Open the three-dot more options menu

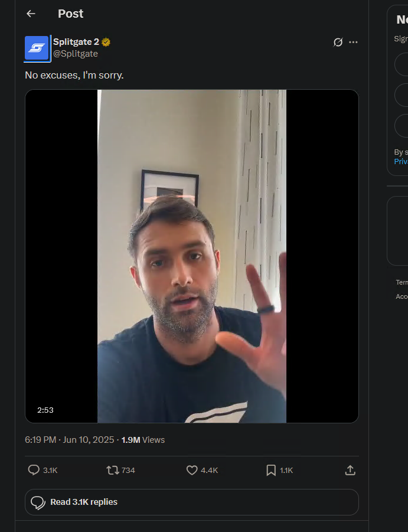pos(354,42)
